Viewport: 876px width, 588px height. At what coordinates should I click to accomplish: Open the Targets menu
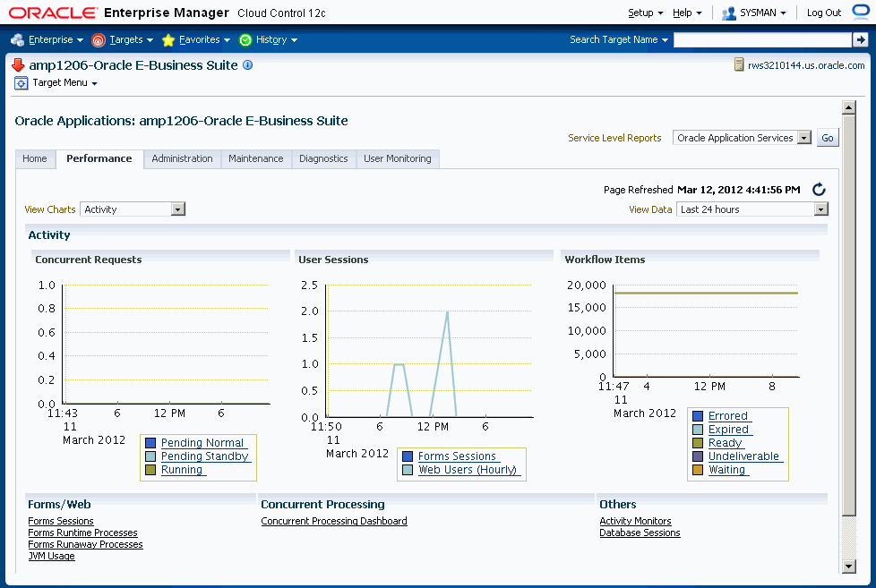click(x=131, y=39)
